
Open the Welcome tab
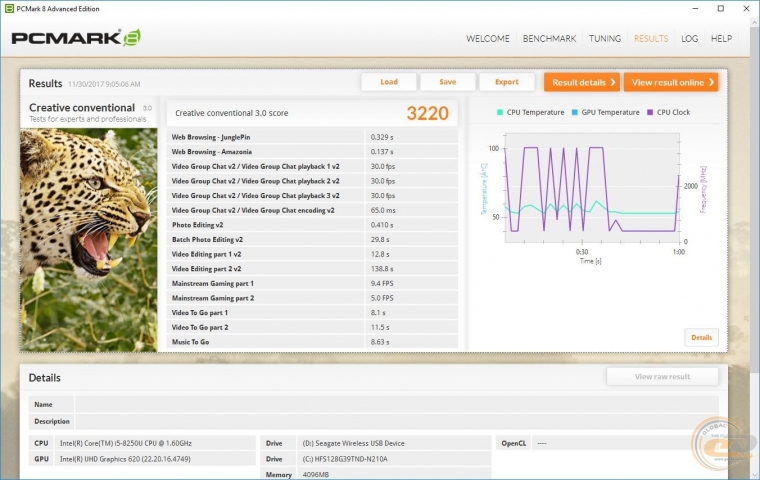[x=489, y=39]
